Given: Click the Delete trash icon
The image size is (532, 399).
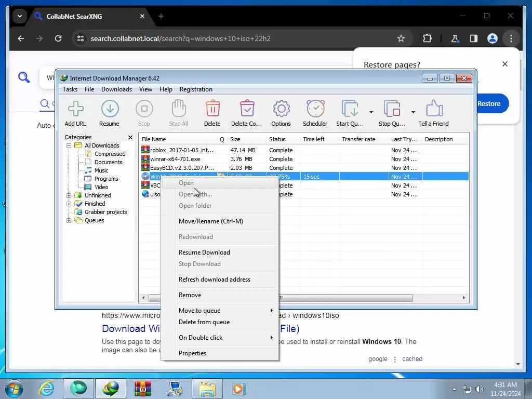Looking at the screenshot, I should pyautogui.click(x=212, y=109).
